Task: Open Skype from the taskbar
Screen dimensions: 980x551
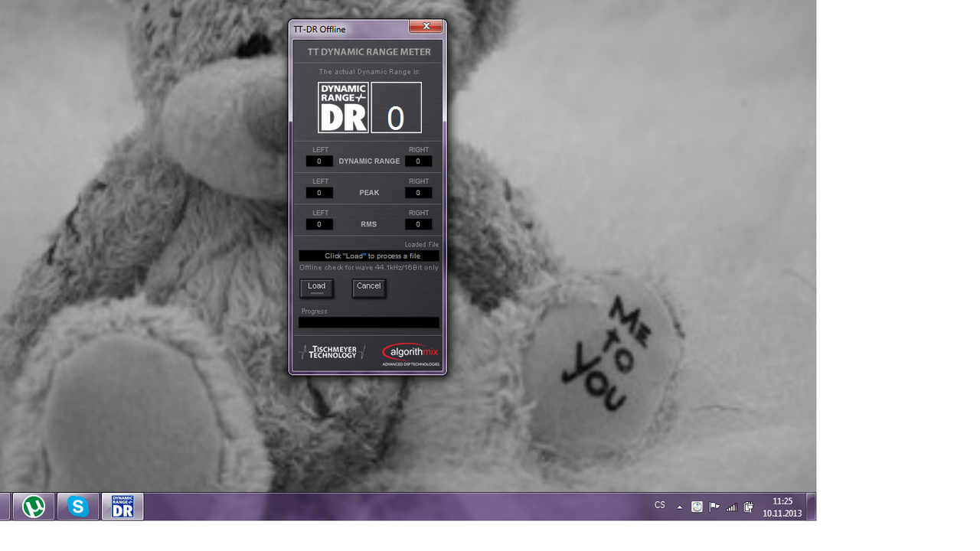Action: tap(78, 507)
